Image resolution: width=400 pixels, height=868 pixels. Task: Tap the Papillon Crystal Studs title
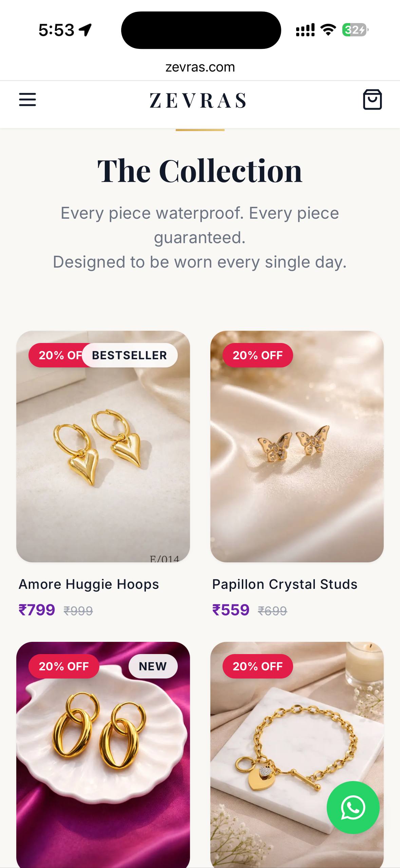[x=285, y=584]
